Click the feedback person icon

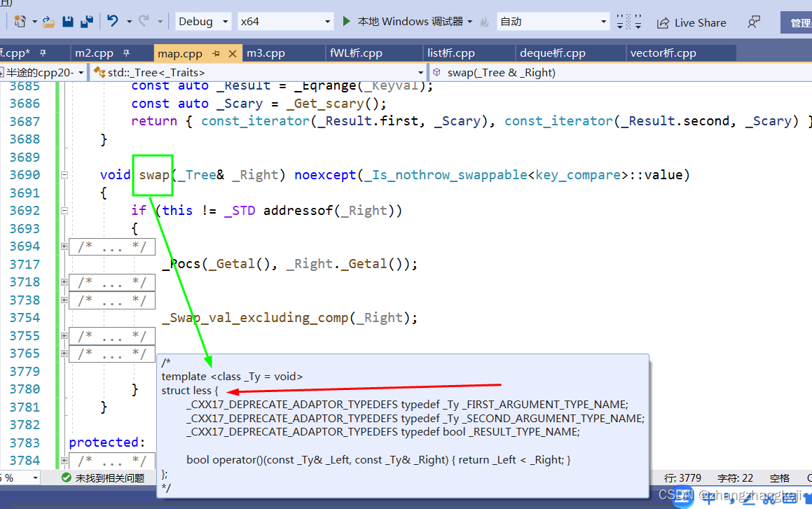[x=753, y=22]
